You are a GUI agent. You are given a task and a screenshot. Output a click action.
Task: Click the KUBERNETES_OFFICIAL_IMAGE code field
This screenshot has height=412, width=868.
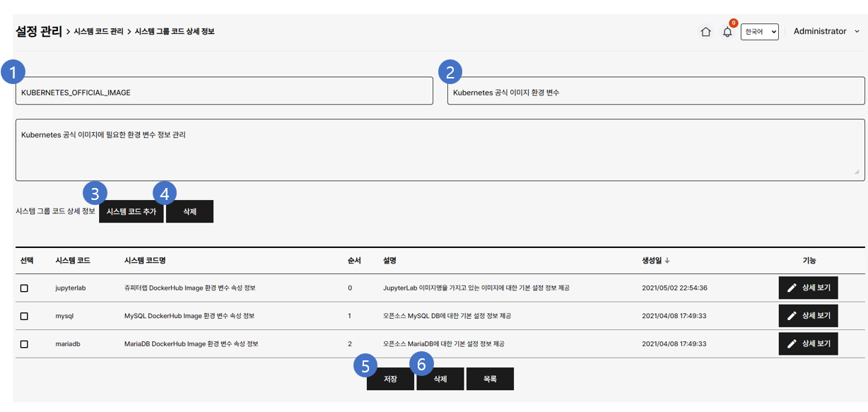224,92
